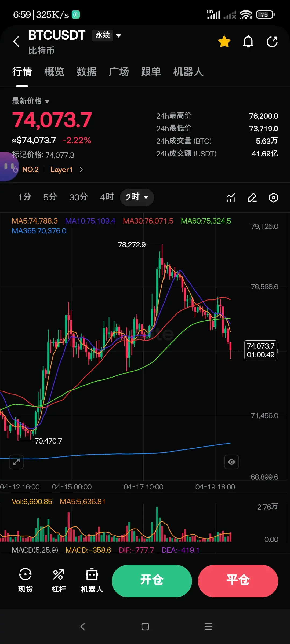The width and height of the screenshot is (290, 644).
Task: Switch to the 概览 tab
Action: point(54,72)
